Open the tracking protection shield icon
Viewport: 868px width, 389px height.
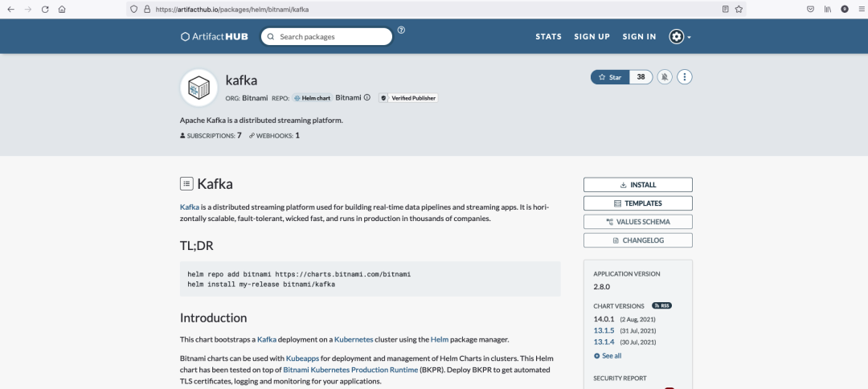click(134, 10)
